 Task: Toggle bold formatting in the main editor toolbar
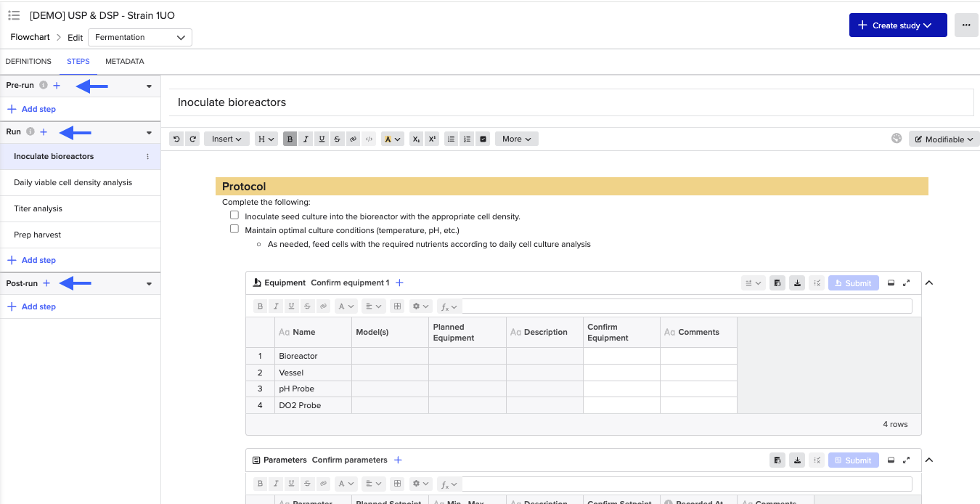290,139
